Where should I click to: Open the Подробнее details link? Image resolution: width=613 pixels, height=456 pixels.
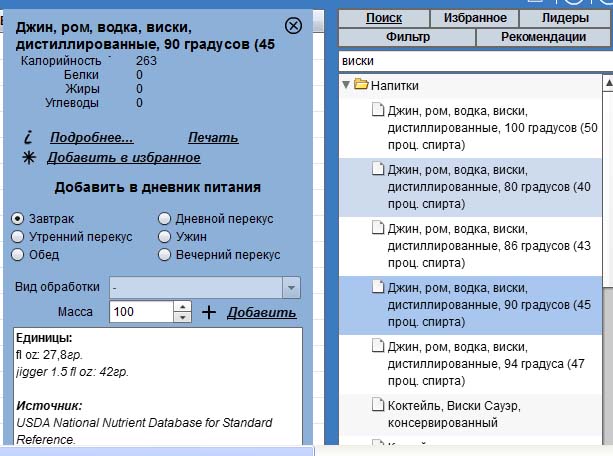[x=92, y=137]
